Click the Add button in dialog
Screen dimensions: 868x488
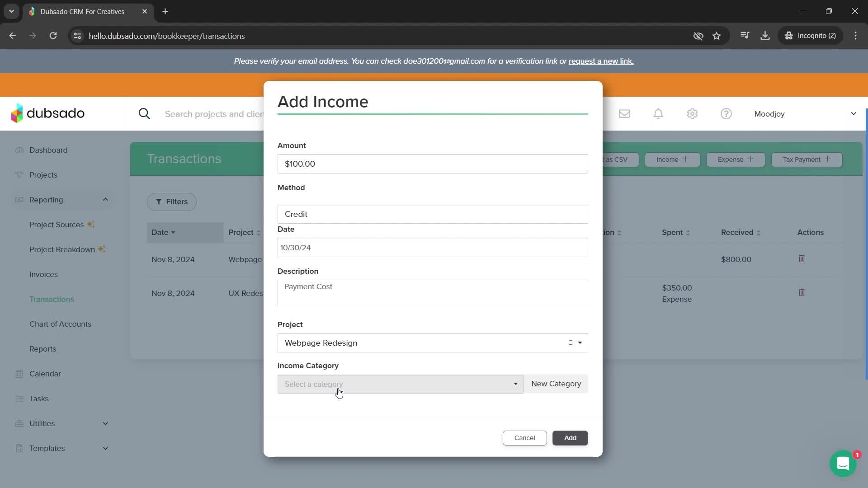tap(570, 438)
